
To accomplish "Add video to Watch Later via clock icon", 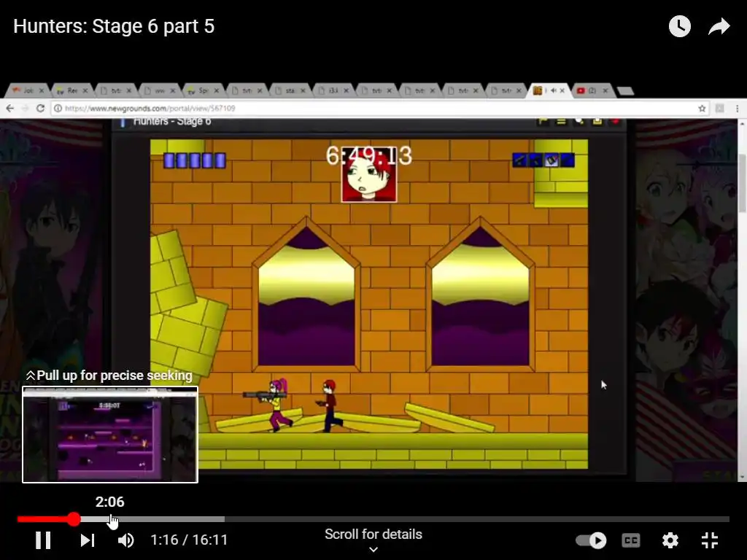I will tap(679, 26).
